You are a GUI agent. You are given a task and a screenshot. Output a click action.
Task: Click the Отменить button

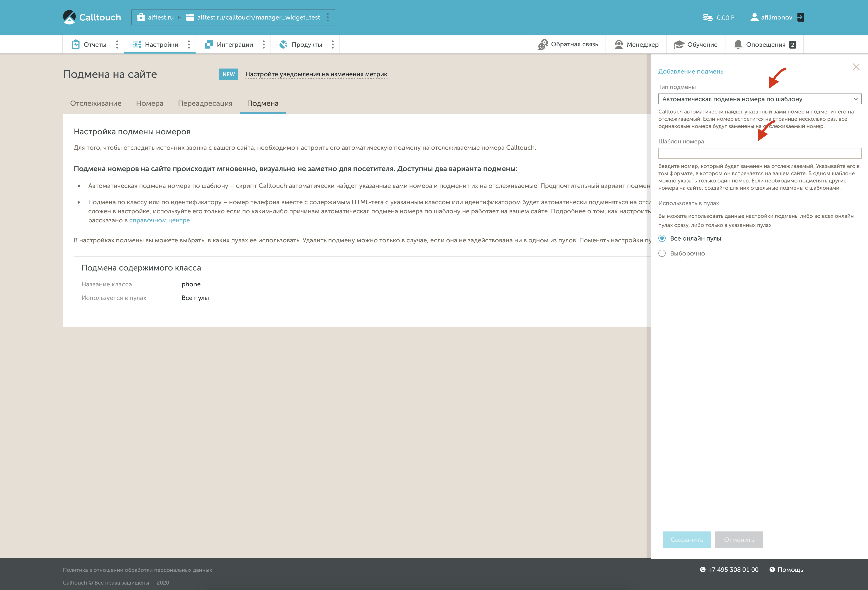tap(739, 540)
